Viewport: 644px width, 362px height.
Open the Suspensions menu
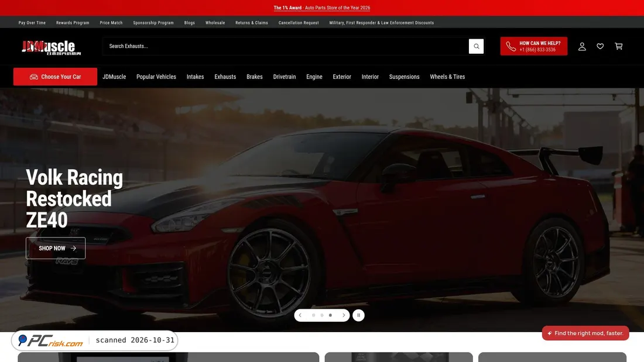404,77
